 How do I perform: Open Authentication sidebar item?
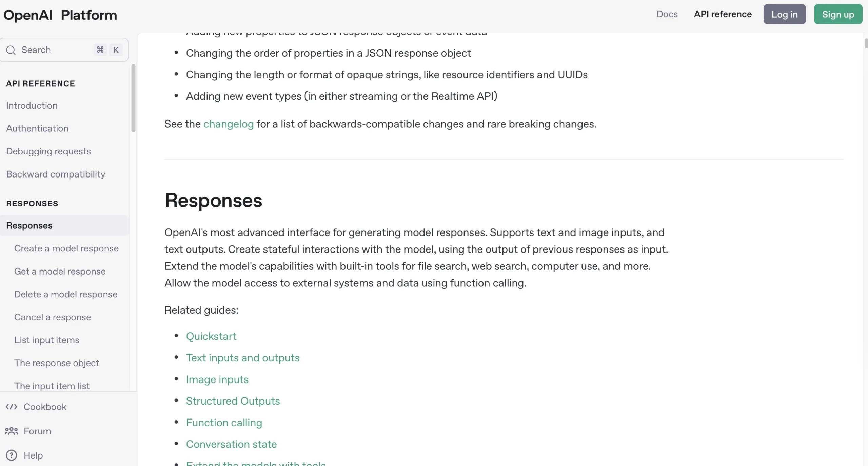(37, 128)
